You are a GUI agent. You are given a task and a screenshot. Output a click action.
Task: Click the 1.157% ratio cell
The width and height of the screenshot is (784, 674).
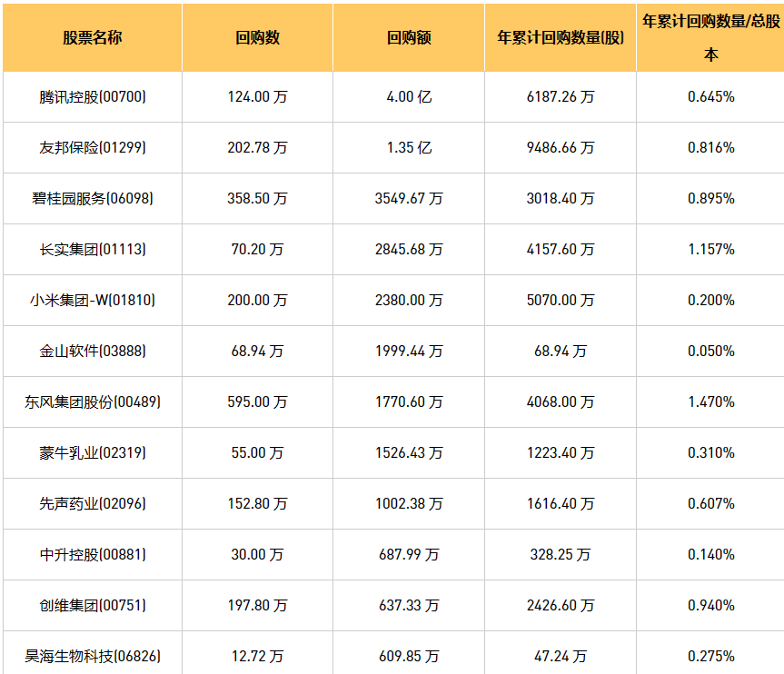click(x=710, y=250)
